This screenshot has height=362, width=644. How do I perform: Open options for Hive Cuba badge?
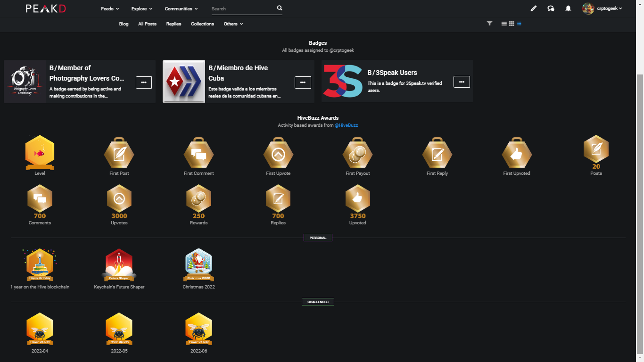coord(303,82)
